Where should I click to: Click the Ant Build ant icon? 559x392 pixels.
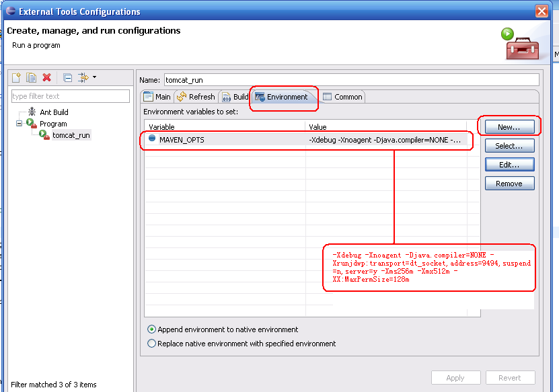click(x=32, y=112)
